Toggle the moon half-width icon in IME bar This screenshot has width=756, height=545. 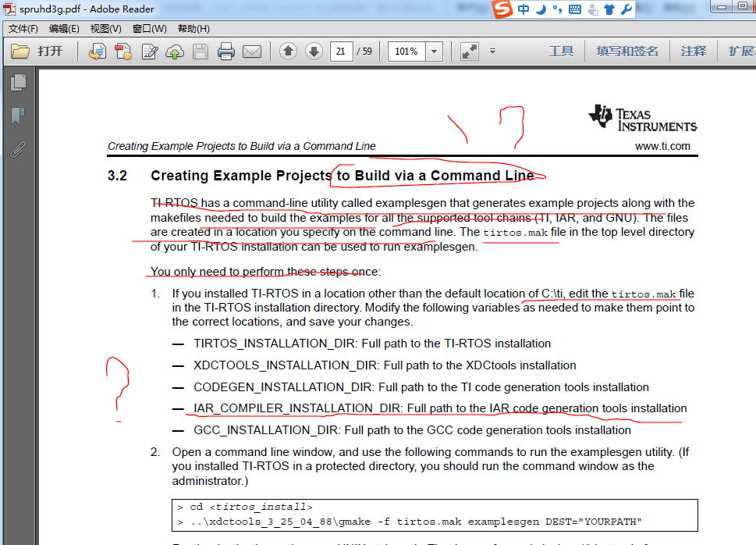point(541,9)
